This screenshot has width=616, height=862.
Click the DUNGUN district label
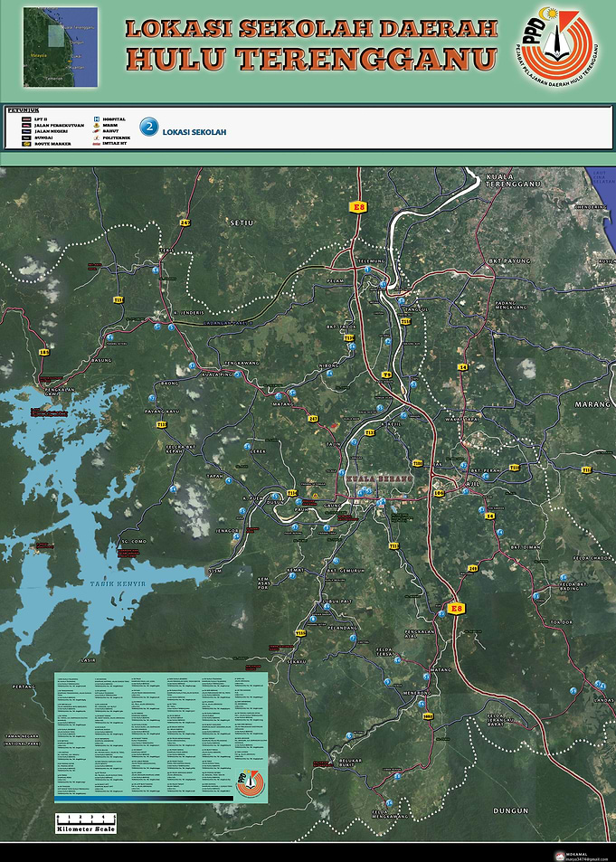511,810
